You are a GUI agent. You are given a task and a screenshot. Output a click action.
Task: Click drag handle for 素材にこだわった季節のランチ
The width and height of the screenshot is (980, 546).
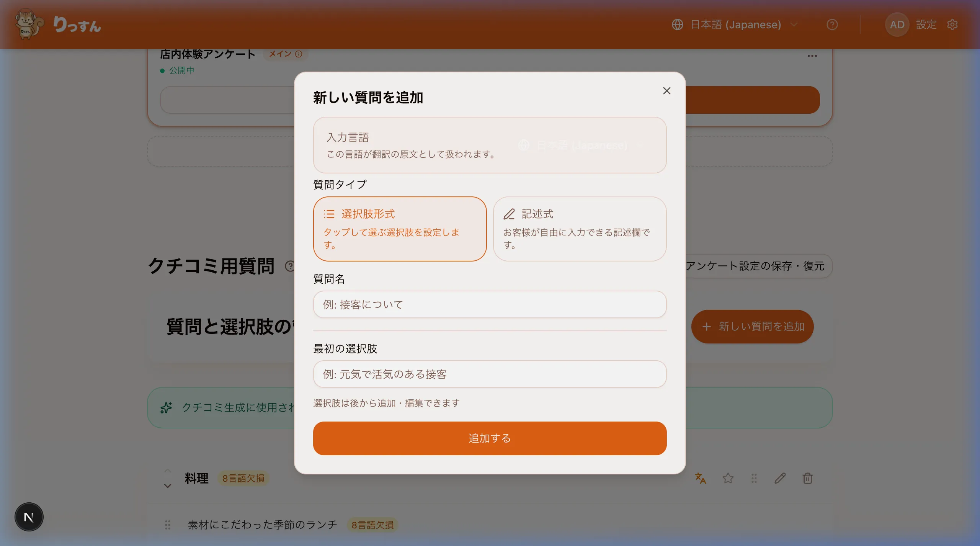[167, 525]
